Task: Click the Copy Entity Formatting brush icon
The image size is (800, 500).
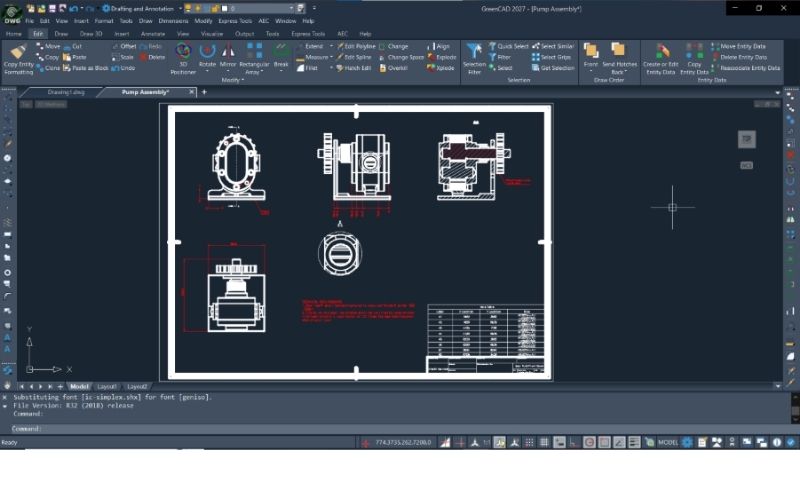Action: pyautogui.click(x=18, y=52)
